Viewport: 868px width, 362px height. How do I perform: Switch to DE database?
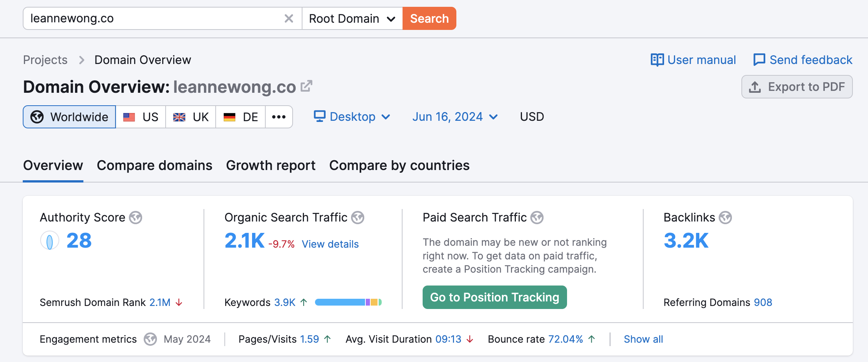click(x=241, y=117)
